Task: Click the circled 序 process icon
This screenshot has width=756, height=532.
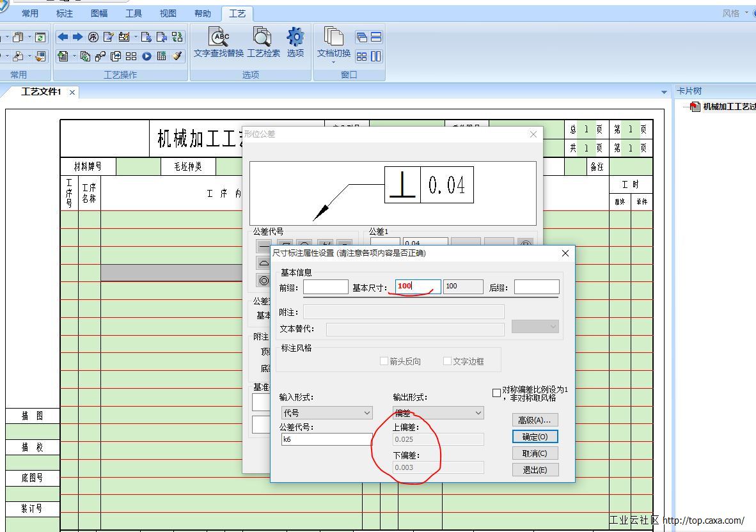Action: point(93,37)
